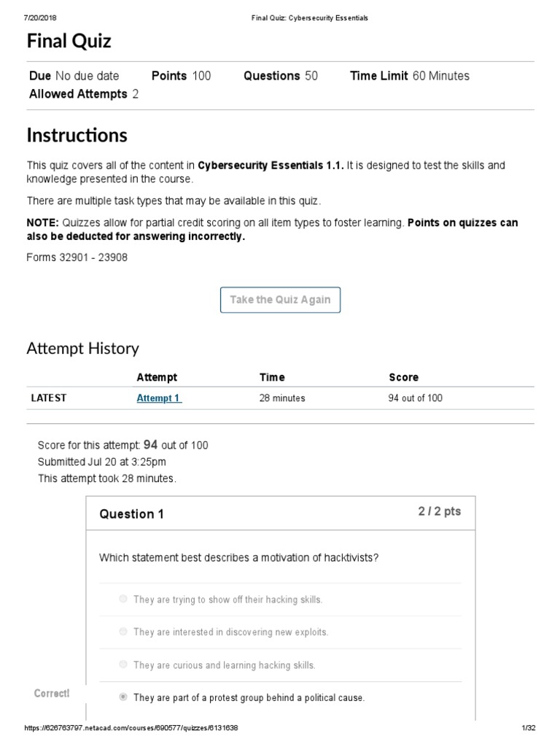The image size is (560, 747).
Task: Click the '2 / 2 pts' score label
Action: [439, 511]
